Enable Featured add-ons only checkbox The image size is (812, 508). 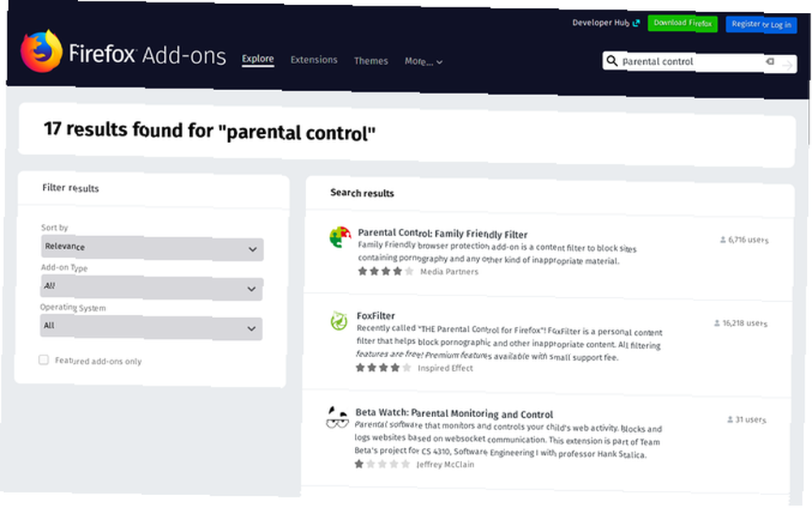44,359
